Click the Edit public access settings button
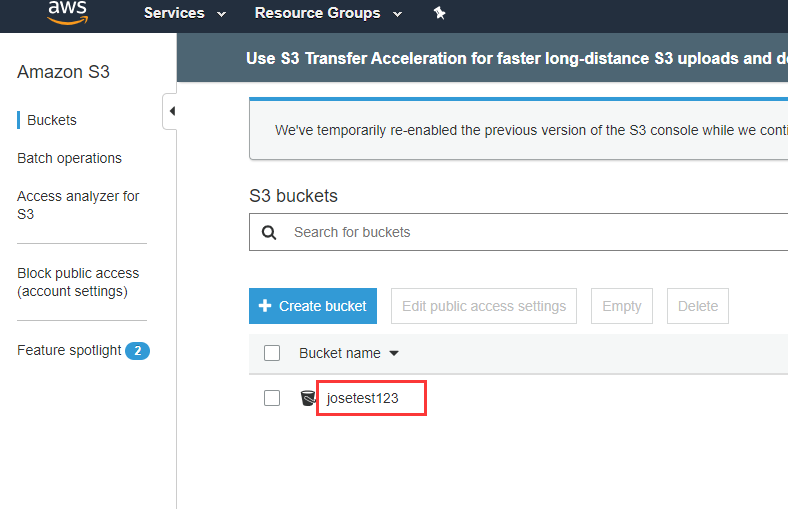 coord(484,306)
